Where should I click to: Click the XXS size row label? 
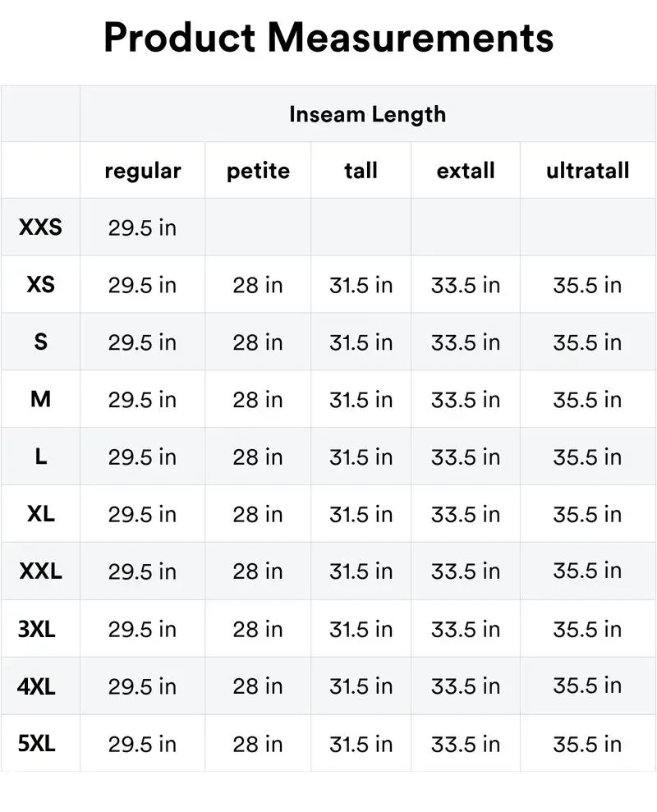point(40,227)
